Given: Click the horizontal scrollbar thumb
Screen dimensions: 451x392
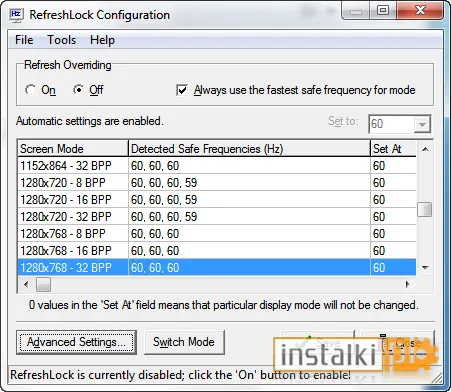Looking at the screenshot, I should (43, 285).
